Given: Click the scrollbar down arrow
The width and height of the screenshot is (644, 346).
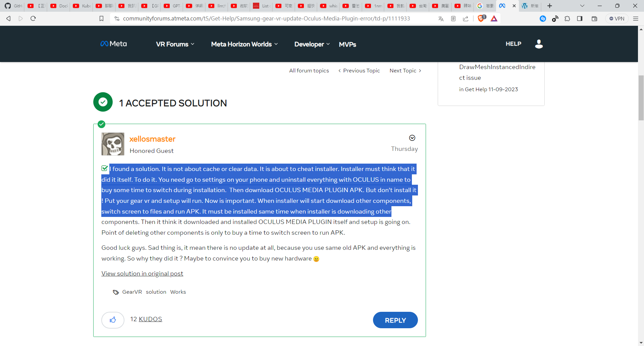Looking at the screenshot, I should click(641, 343).
